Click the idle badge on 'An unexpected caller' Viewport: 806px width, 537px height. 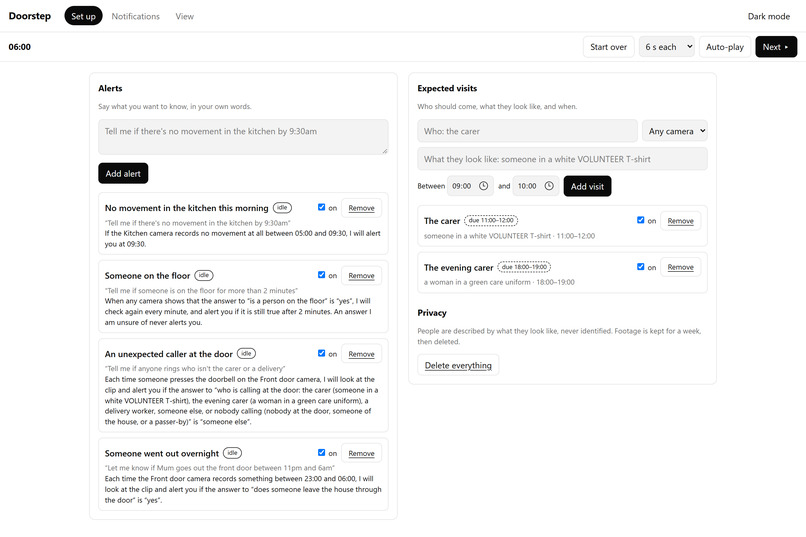[x=246, y=354]
